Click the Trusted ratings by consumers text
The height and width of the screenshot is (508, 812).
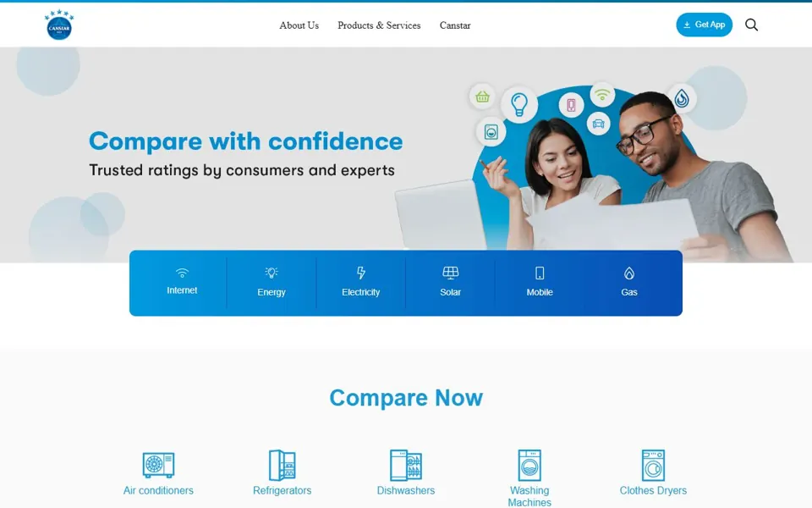pos(242,170)
